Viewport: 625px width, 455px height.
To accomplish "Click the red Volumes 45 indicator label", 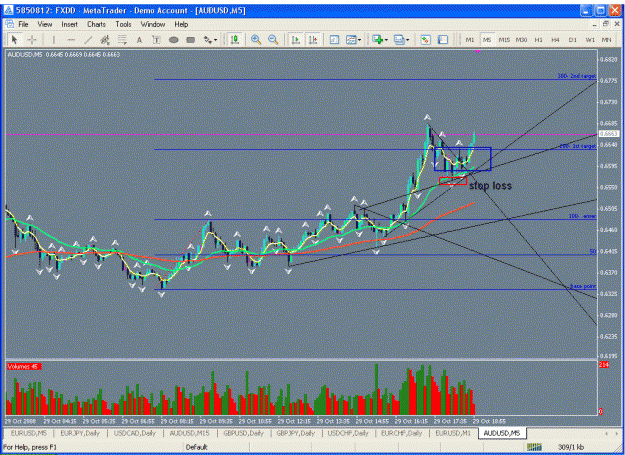I will (x=24, y=366).
